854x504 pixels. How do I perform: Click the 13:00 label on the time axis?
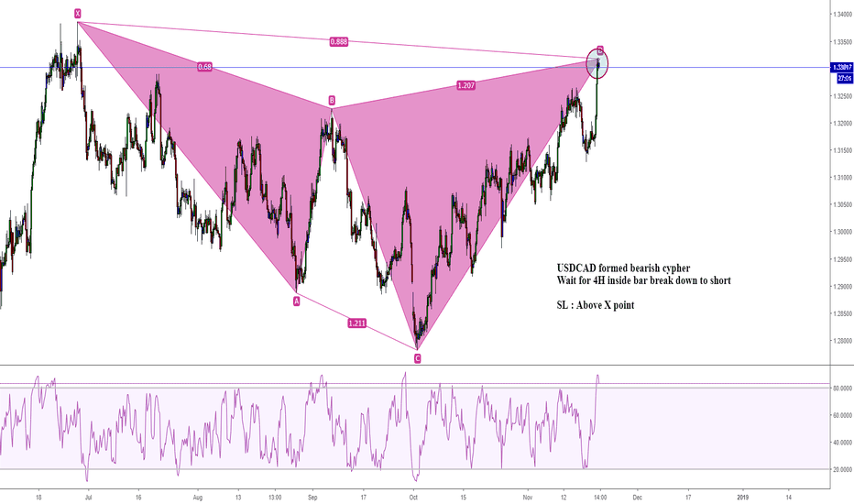click(x=275, y=498)
